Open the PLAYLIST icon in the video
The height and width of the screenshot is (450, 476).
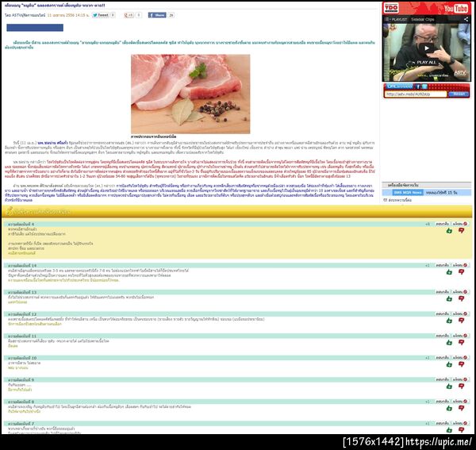(387, 19)
